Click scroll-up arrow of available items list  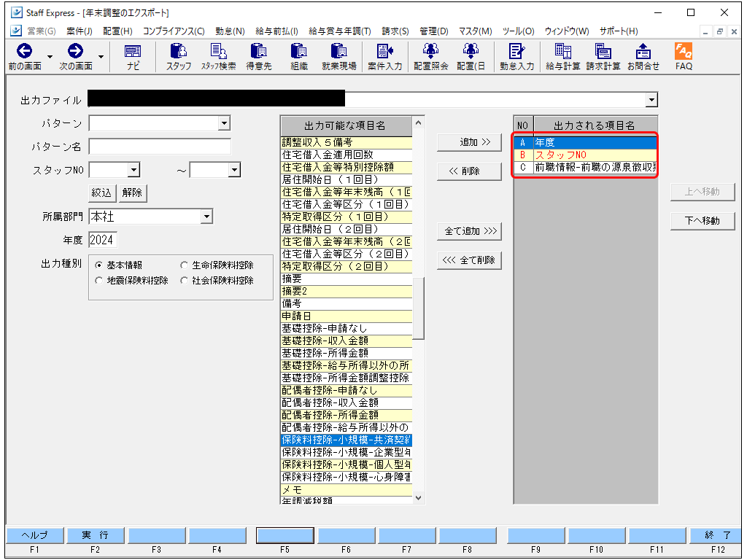pyautogui.click(x=418, y=122)
